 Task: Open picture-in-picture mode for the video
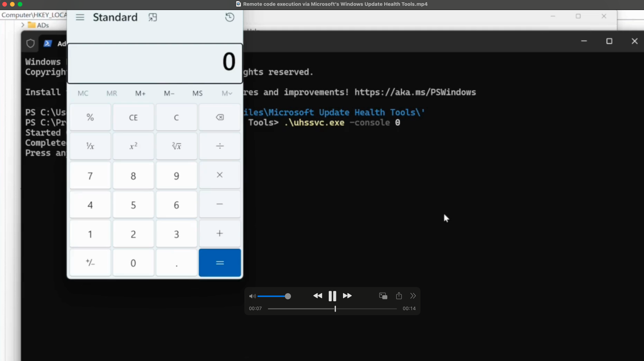tap(383, 296)
